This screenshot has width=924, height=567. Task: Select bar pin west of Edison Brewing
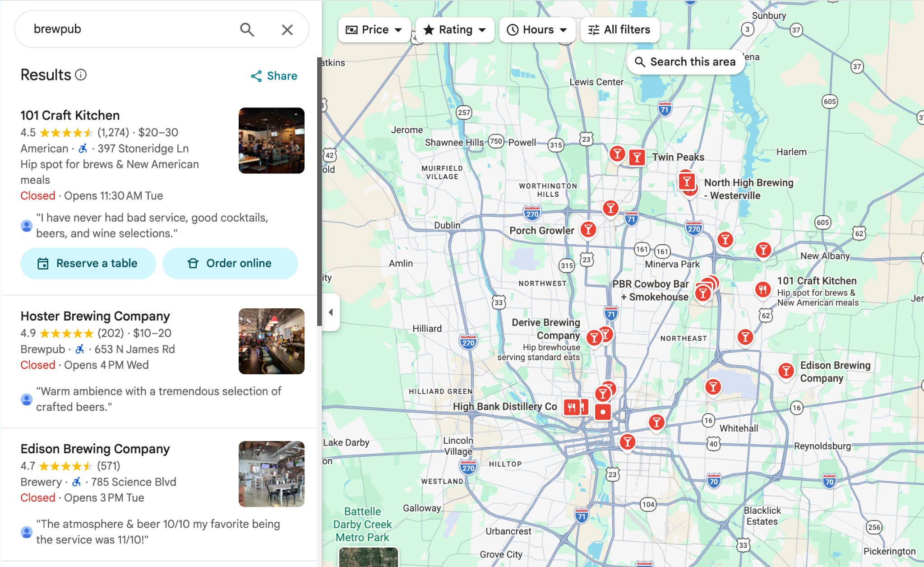[x=713, y=387]
